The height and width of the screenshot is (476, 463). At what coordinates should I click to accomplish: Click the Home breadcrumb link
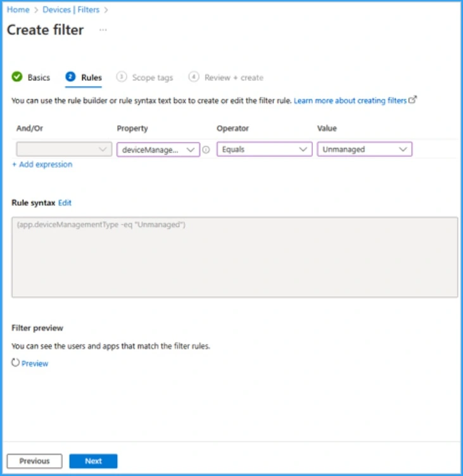pos(18,9)
